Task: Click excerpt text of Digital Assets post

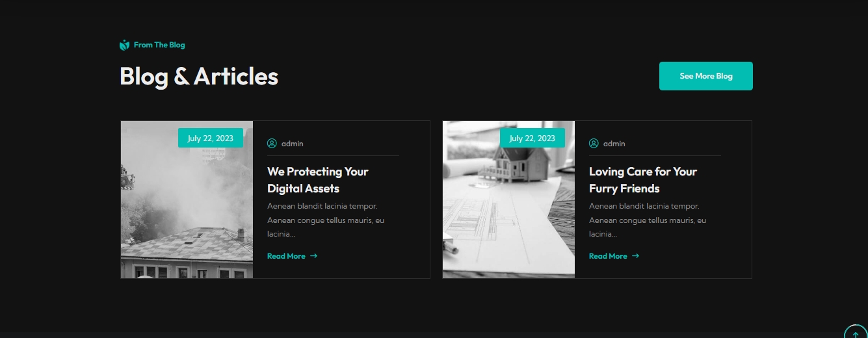Action: 326,220
